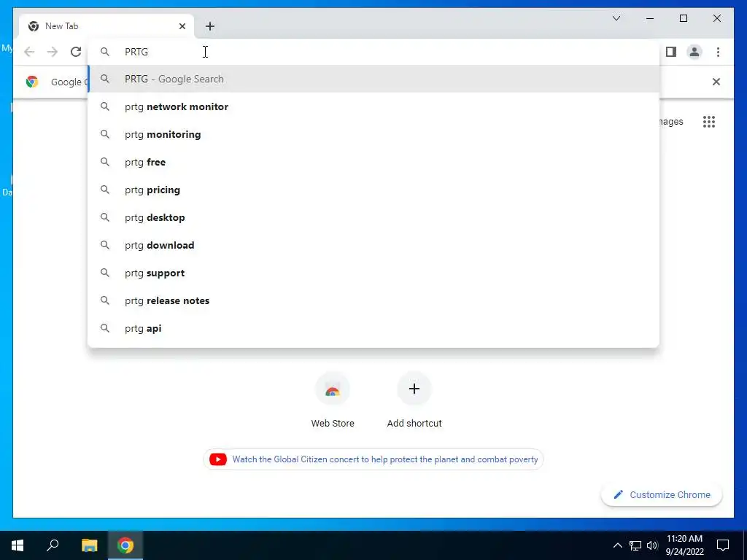This screenshot has height=560, width=747.
Task: Close the New Tab tab
Action: [x=182, y=26]
